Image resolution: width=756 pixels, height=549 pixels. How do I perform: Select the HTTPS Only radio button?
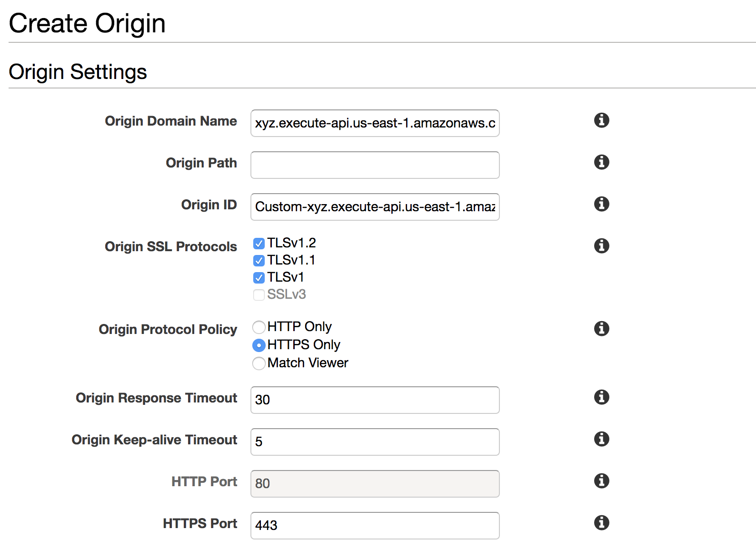[x=259, y=345]
